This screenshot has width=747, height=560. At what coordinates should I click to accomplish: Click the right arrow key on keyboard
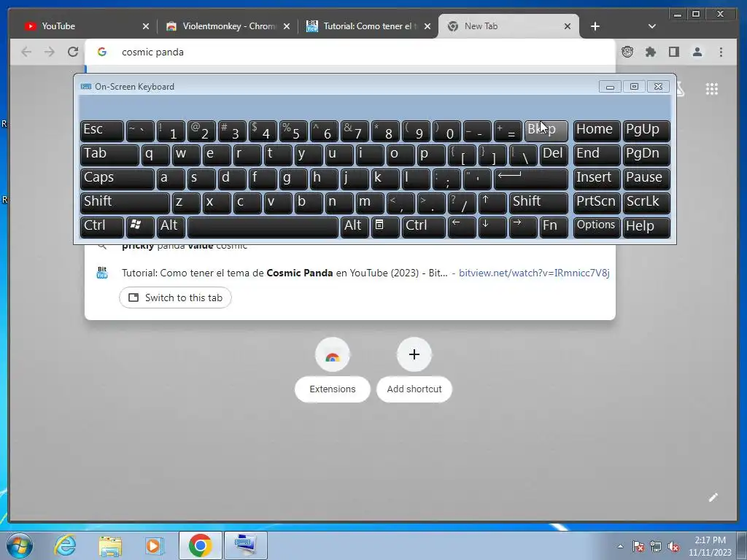523,227
